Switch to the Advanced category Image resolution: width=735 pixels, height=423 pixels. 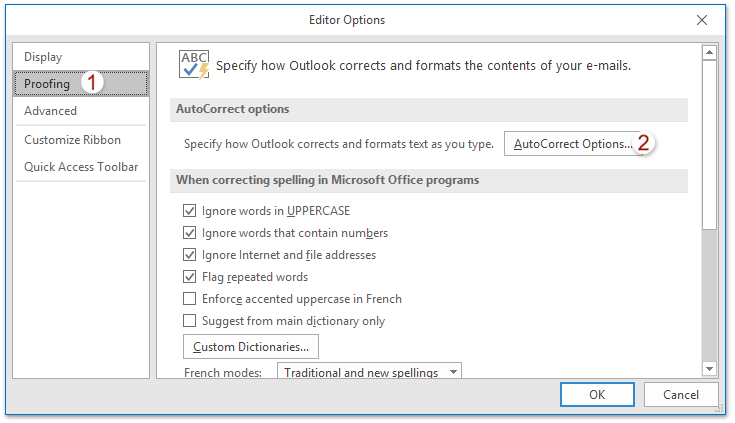50,111
